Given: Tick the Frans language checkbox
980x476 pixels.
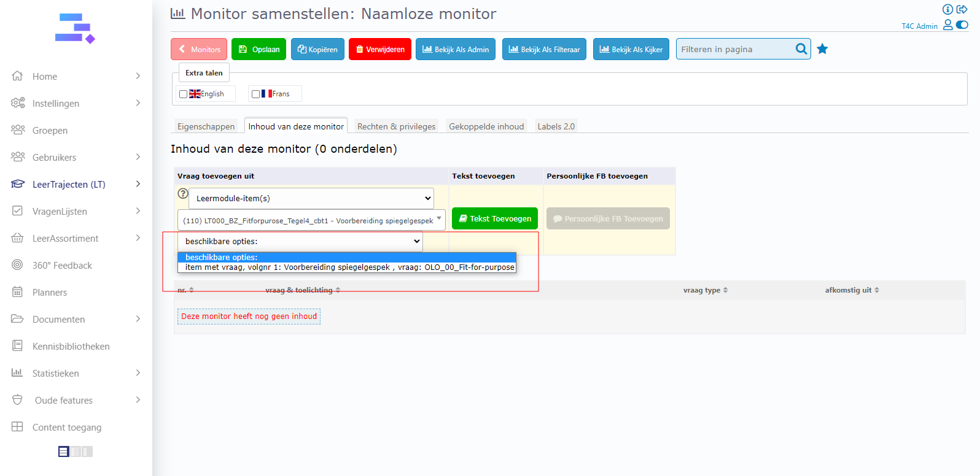Looking at the screenshot, I should (x=255, y=94).
